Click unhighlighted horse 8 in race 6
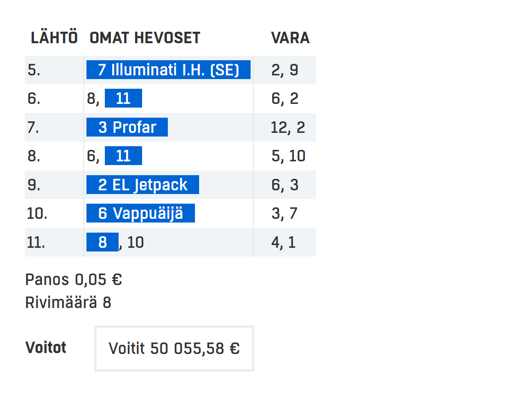Screen dimensions: 532x394 pyautogui.click(x=91, y=99)
